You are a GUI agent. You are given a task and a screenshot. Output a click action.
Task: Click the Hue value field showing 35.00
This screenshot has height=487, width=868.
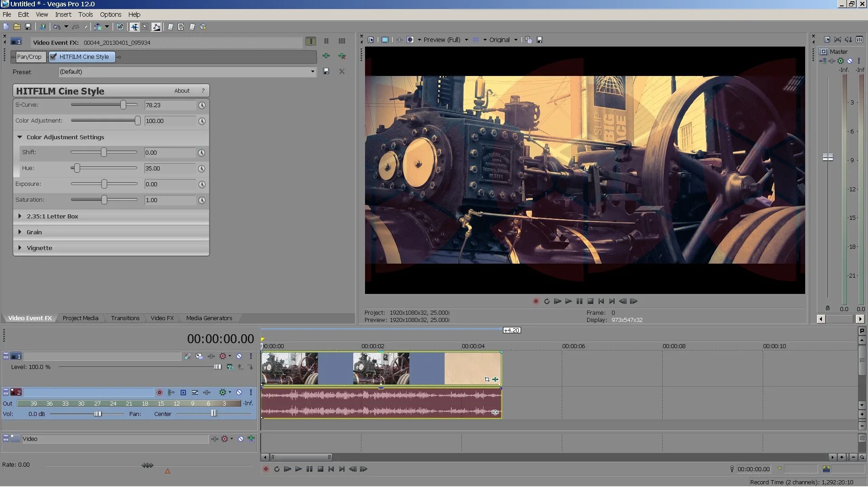pyautogui.click(x=170, y=168)
